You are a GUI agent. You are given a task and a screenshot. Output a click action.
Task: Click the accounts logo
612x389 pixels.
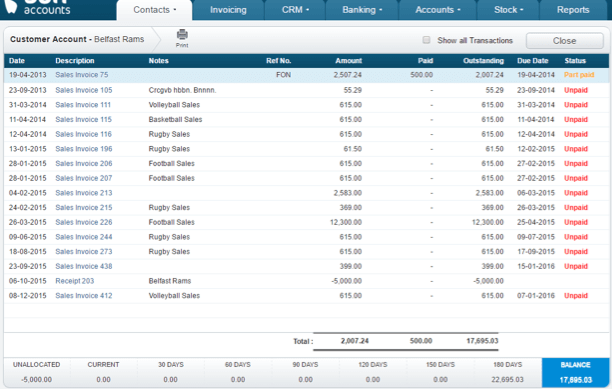pos(38,7)
